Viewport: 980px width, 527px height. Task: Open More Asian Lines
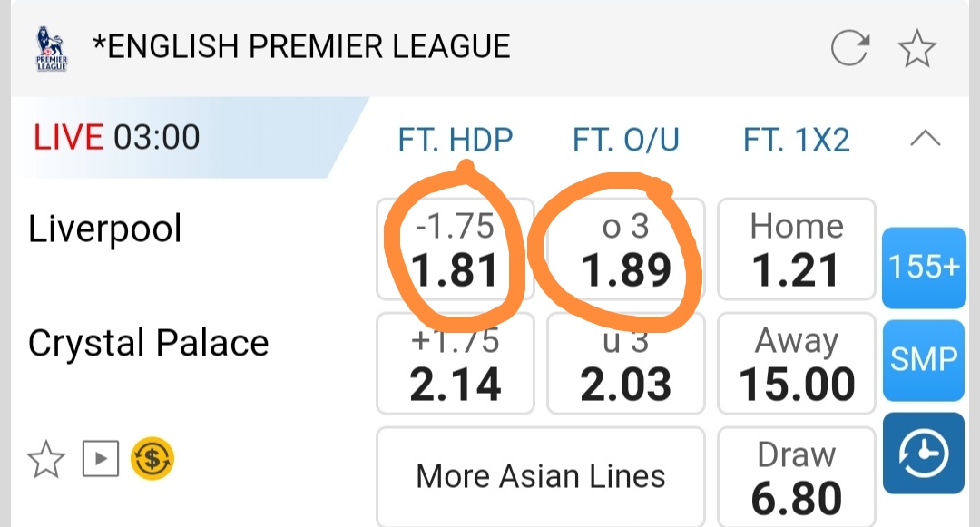pyautogui.click(x=541, y=476)
